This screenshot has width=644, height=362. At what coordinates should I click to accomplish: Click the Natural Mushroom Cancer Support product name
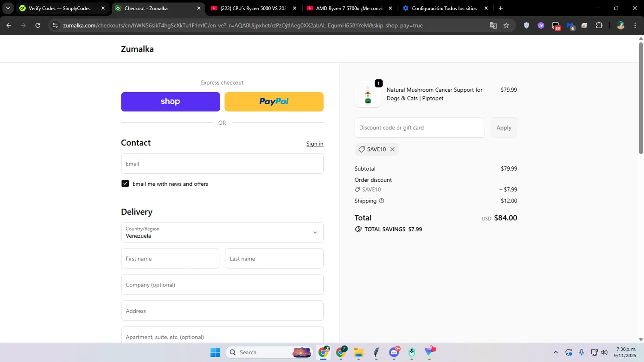(x=434, y=94)
